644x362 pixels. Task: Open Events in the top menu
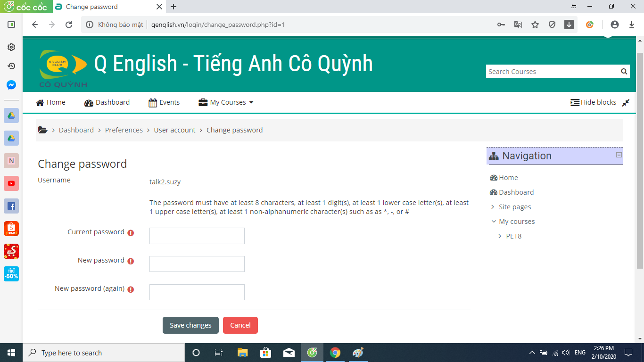click(164, 102)
